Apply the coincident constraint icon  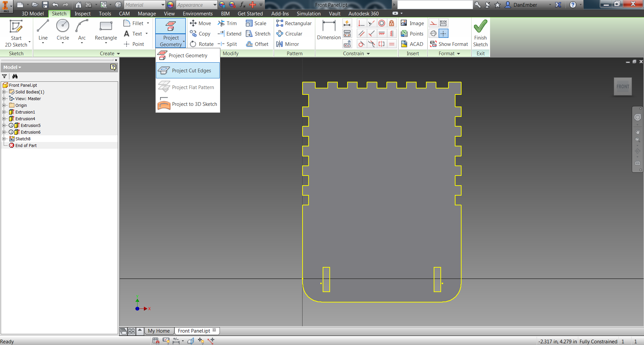coord(361,23)
